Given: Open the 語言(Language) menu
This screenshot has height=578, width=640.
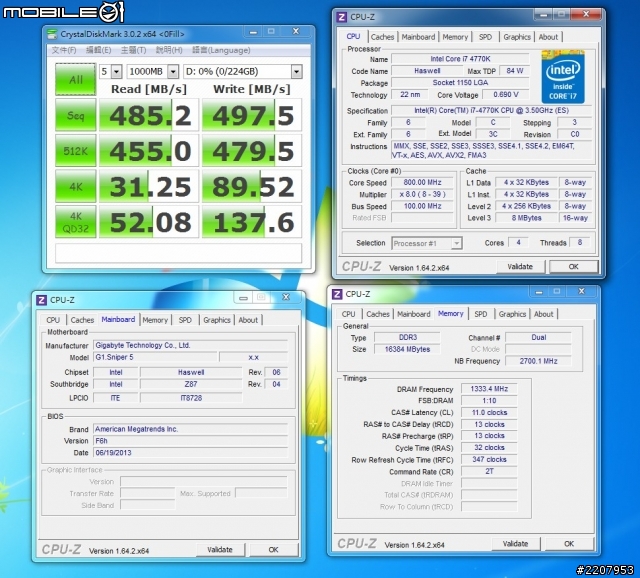Looking at the screenshot, I should pos(221,50).
